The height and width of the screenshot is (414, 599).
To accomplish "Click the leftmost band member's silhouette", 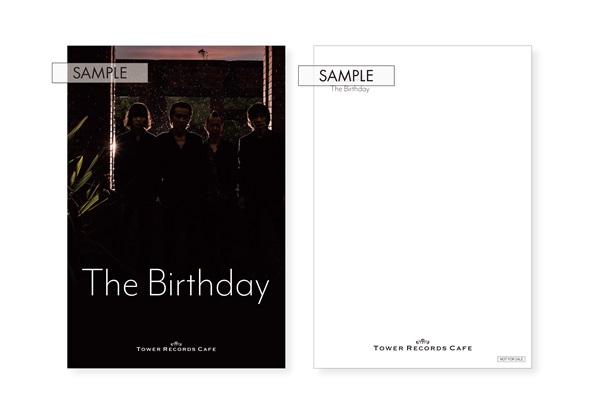I will coord(137,160).
